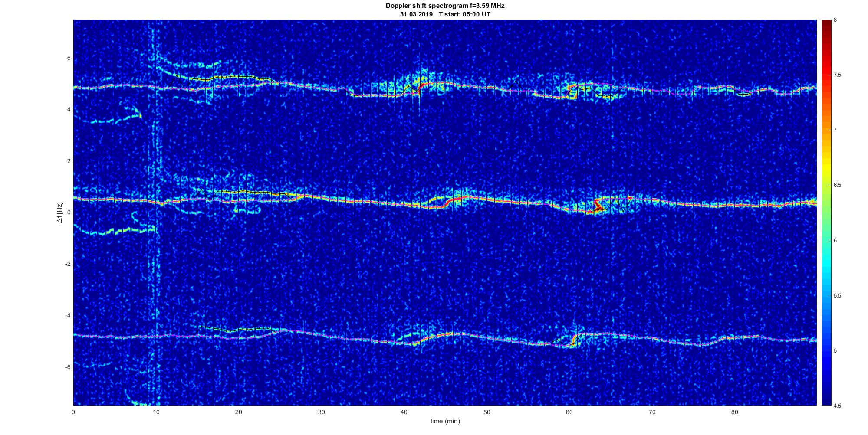Image resolution: width=868 pixels, height=435 pixels.
Task: Click the subtitle '31.03.2019 T start: 05:00 UT'
Action: pyautogui.click(x=445, y=14)
